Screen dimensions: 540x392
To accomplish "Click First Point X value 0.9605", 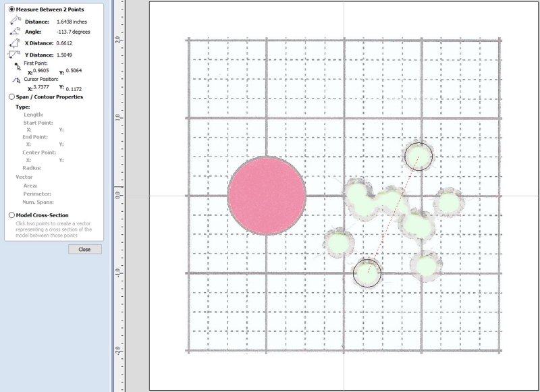I will coord(41,71).
